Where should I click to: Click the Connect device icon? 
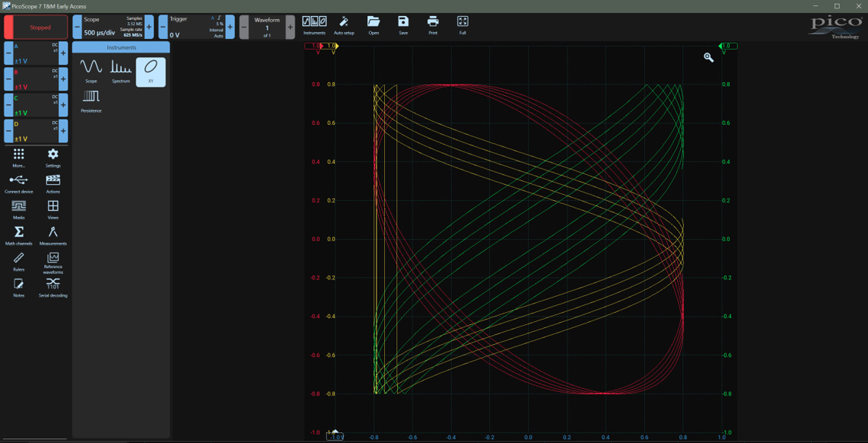(18, 182)
